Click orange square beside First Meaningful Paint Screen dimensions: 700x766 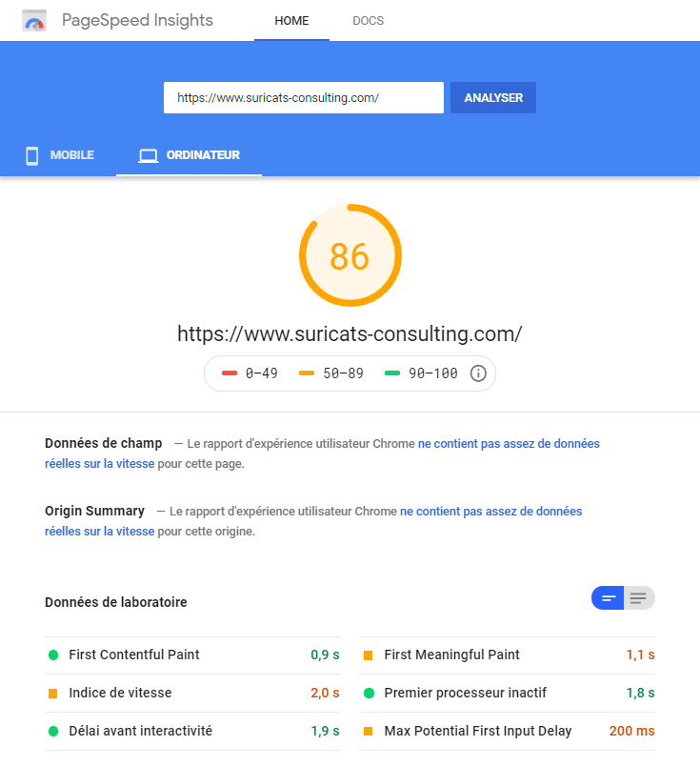tap(369, 655)
